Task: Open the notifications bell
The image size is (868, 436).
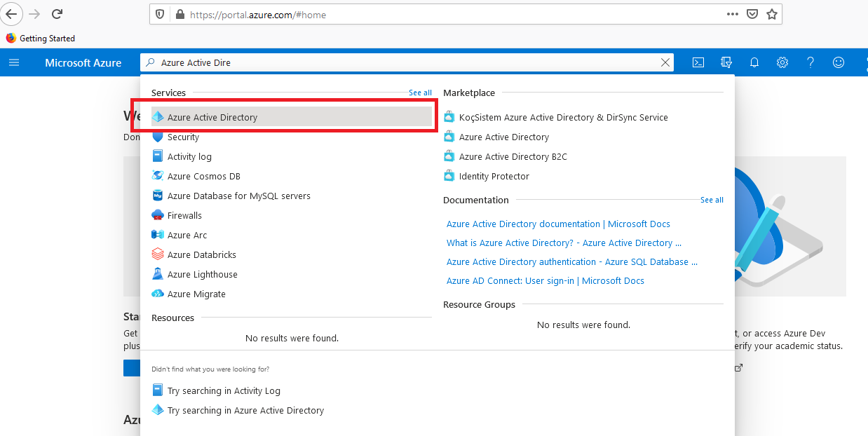Action: pyautogui.click(x=754, y=62)
